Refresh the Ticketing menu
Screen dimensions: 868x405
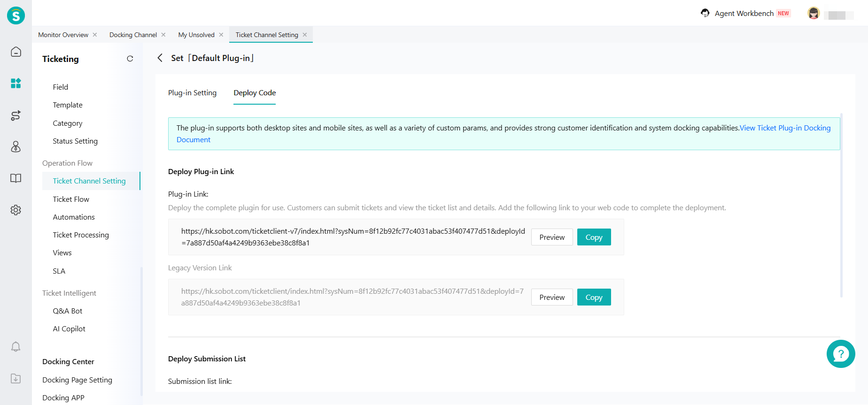[130, 59]
